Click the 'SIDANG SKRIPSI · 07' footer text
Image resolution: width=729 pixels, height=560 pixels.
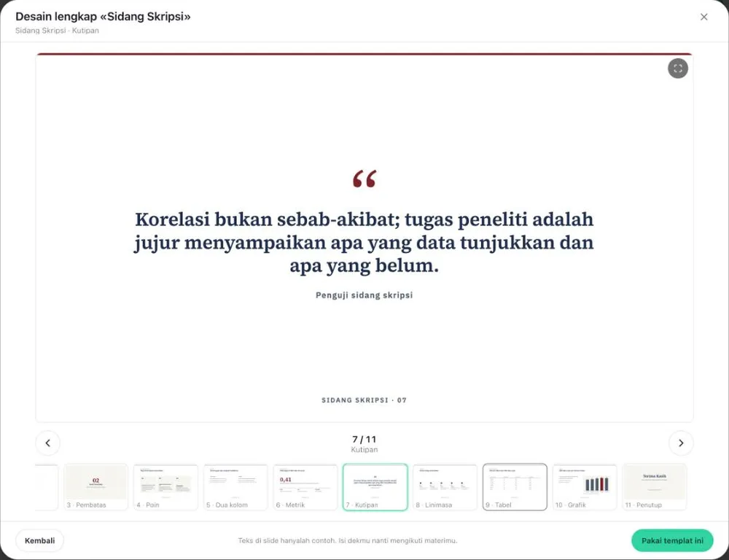[364, 400]
